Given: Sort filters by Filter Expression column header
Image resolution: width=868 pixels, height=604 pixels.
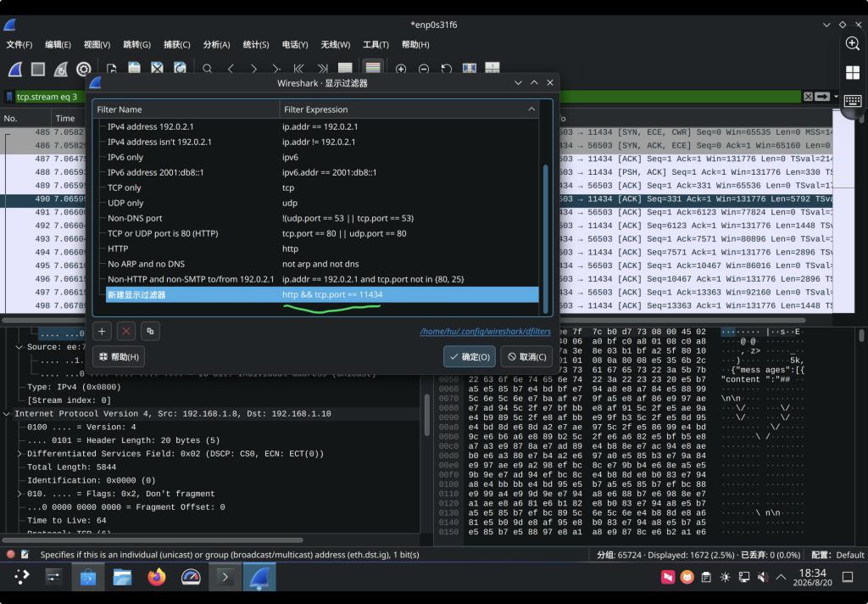Looking at the screenshot, I should tap(409, 109).
